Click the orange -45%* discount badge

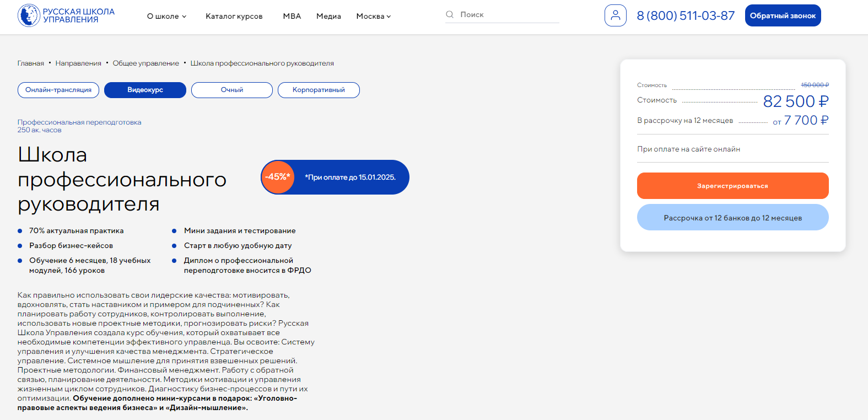click(278, 177)
